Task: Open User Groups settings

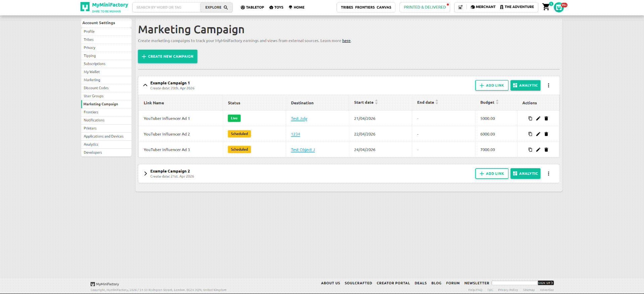Action: point(106,96)
